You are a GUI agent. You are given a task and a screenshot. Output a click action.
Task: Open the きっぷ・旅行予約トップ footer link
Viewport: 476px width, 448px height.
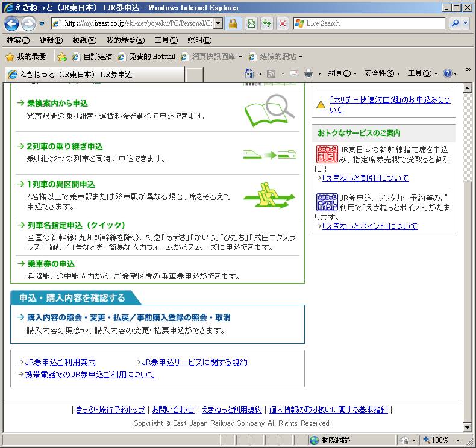[110, 410]
